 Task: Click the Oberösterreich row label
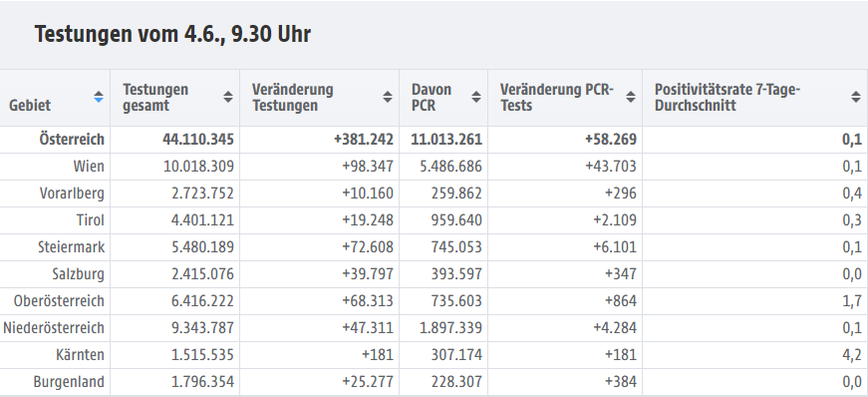click(59, 301)
